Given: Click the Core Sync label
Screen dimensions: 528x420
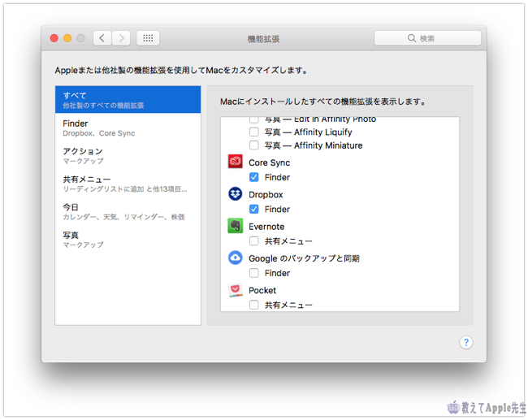Looking at the screenshot, I should coord(269,162).
